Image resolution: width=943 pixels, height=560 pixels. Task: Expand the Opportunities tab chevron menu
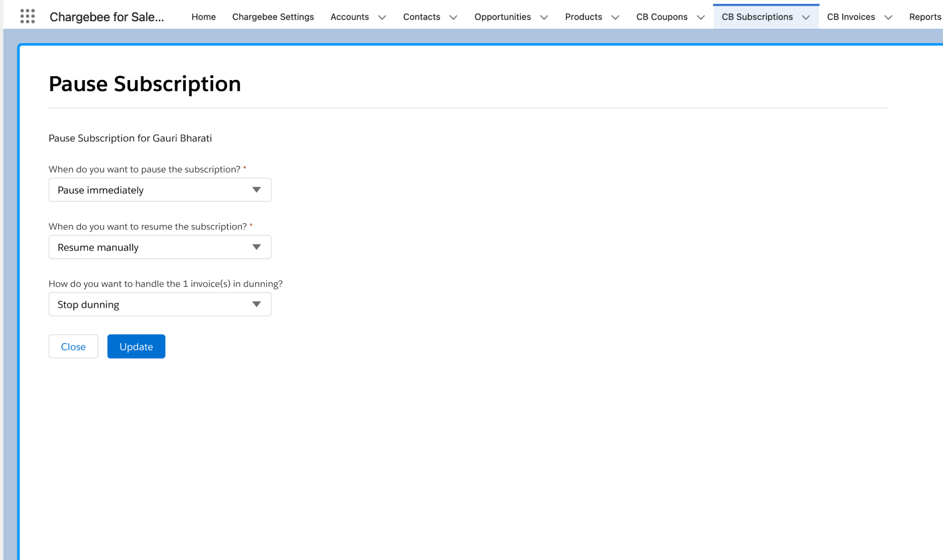tap(544, 17)
